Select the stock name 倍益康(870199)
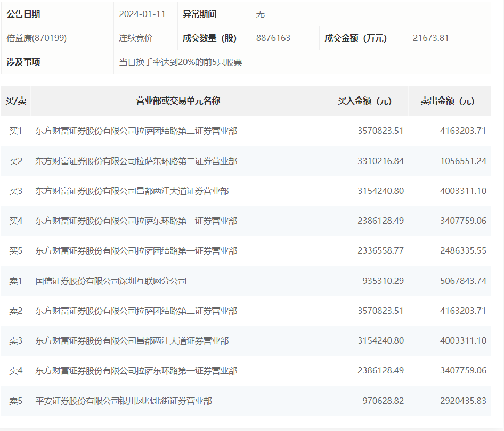This screenshot has width=504, height=431. coord(37,38)
